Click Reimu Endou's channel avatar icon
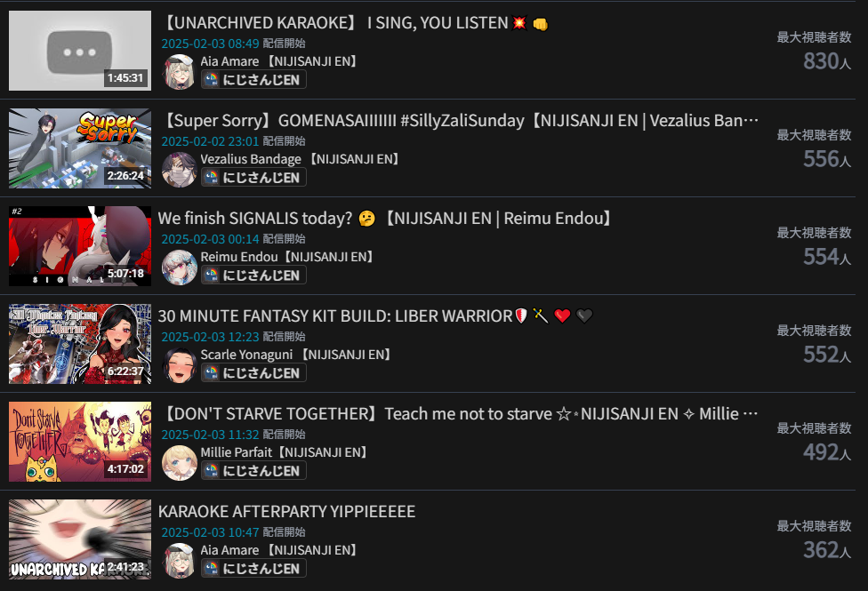The height and width of the screenshot is (591, 868). tap(180, 268)
